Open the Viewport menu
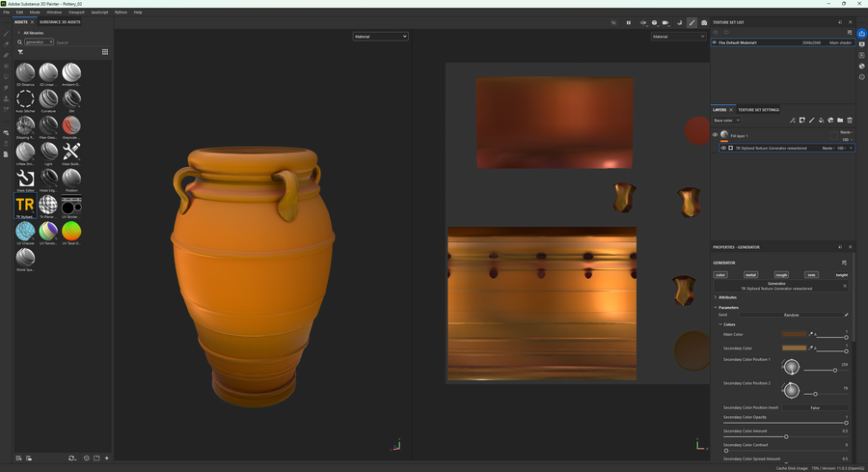868x472 pixels. (x=76, y=12)
